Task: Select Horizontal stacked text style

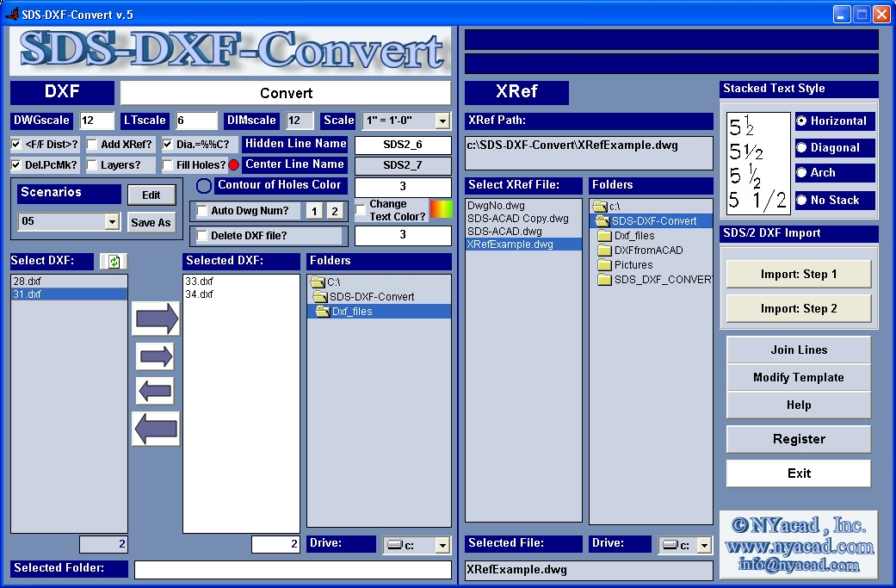Action: point(801,121)
